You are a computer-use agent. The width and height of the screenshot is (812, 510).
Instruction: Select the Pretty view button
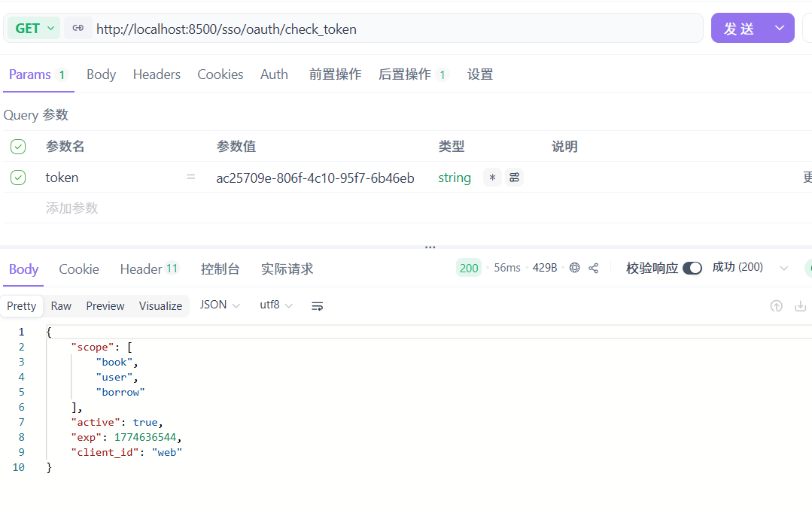21,306
